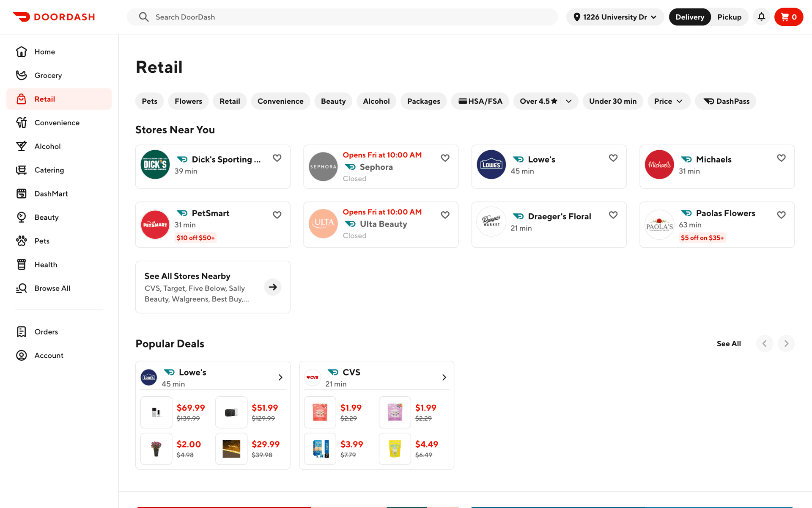
Task: Open Beauty in sidebar
Action: pos(59,218)
